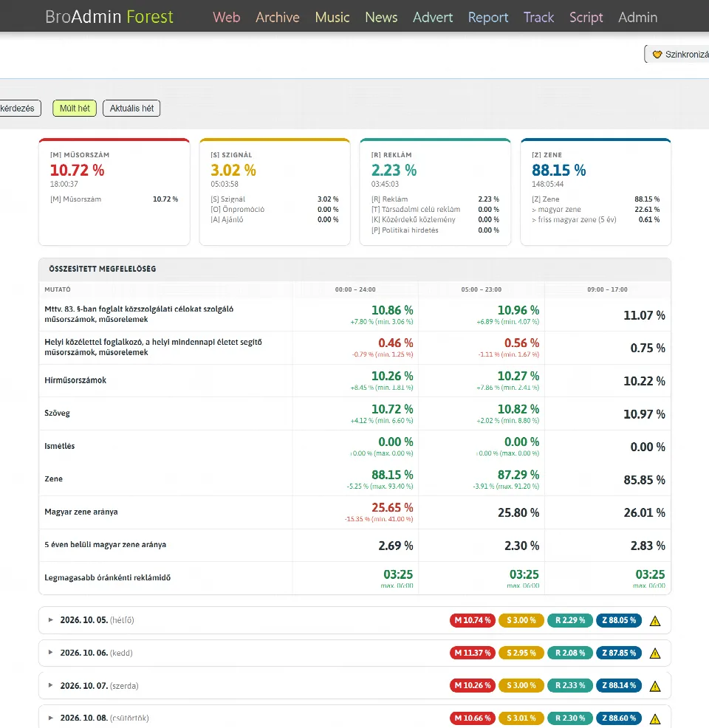Expand the 2026. 10. 08. (csütörtök) row

tap(51, 718)
